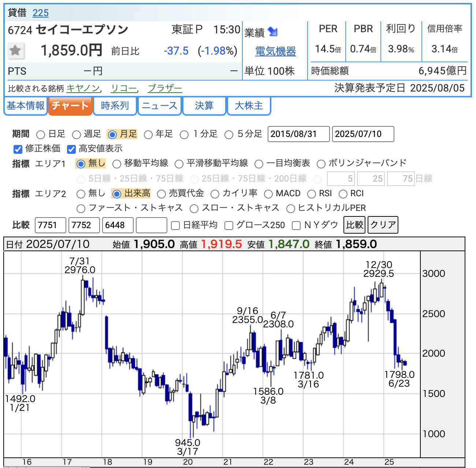Click the stock price 1,859.0円
The width and height of the screenshot is (476, 468).
point(71,51)
